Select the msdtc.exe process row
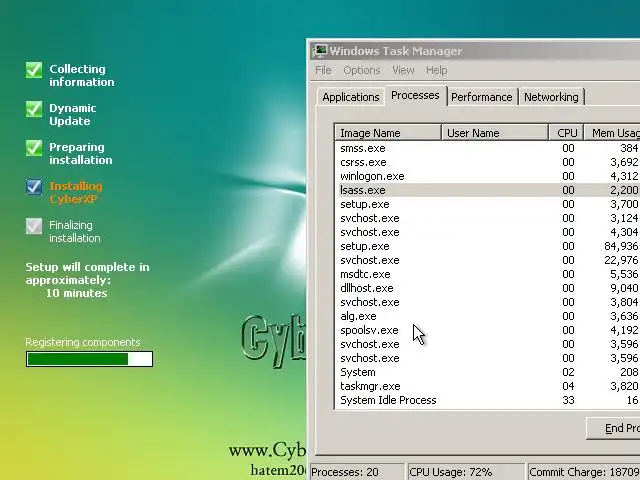 pos(488,274)
